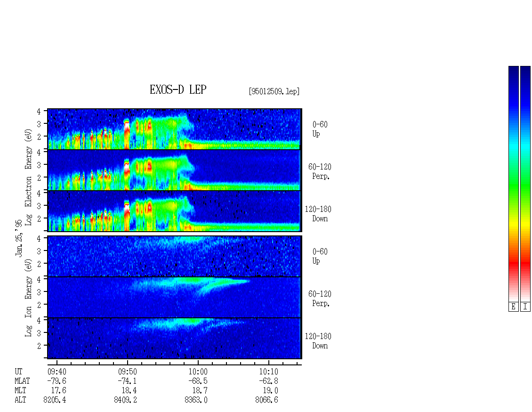This screenshot has width=532, height=412.
Task: Click the Log Electron Energy (eV) axis label
Action: click(x=28, y=177)
